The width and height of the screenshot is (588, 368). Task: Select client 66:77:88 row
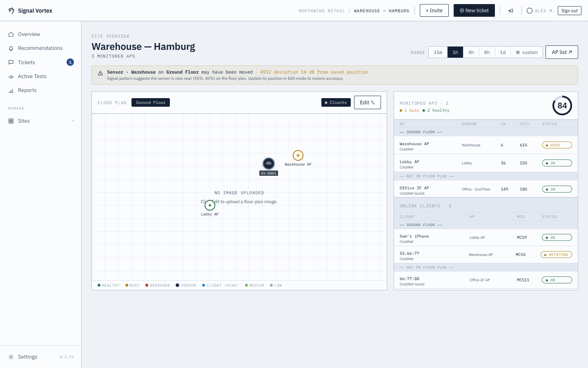pyautogui.click(x=486, y=280)
